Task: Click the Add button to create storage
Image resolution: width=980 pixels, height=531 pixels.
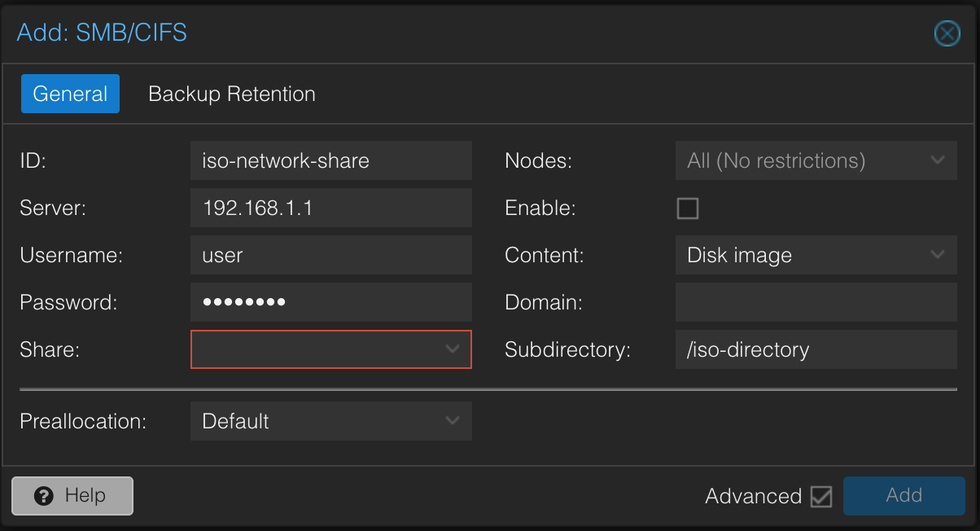Action: 903,495
